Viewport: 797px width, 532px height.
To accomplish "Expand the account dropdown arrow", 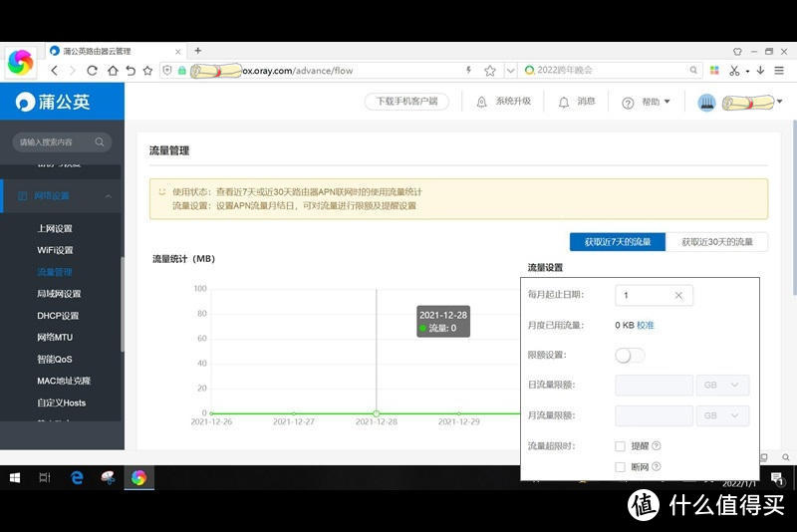I will [780, 101].
